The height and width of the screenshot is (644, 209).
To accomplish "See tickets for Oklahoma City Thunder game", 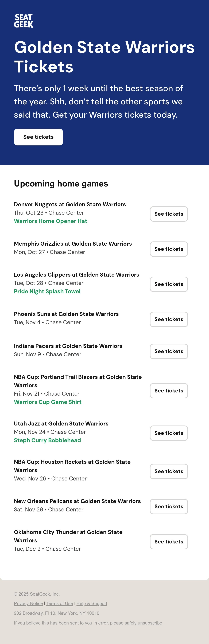I will (169, 542).
